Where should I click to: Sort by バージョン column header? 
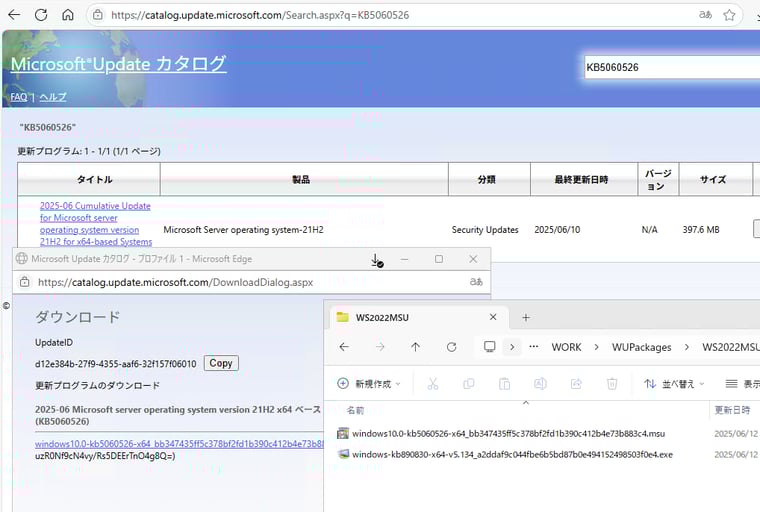click(x=658, y=179)
